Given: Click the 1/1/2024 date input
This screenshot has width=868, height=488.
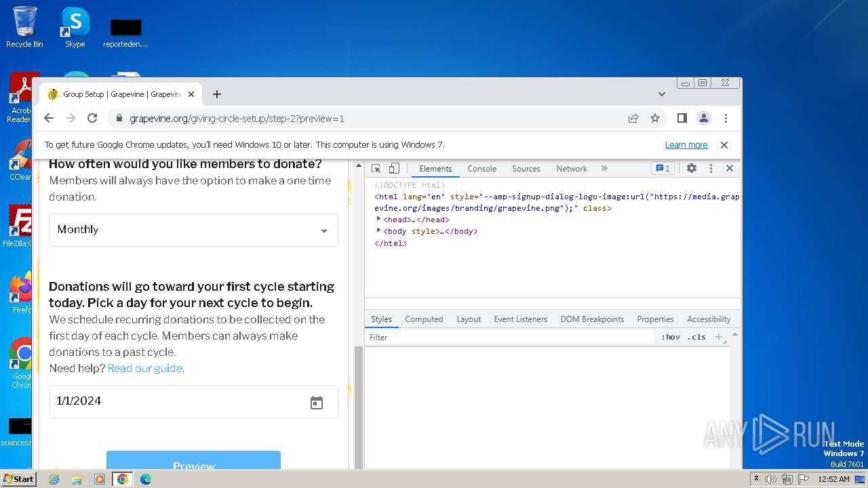Looking at the screenshot, I should click(x=193, y=401).
